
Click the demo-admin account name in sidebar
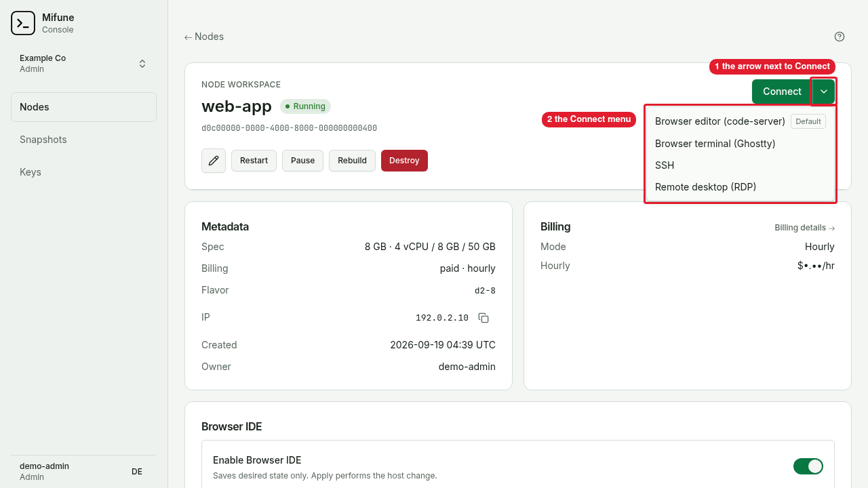pos(44,466)
